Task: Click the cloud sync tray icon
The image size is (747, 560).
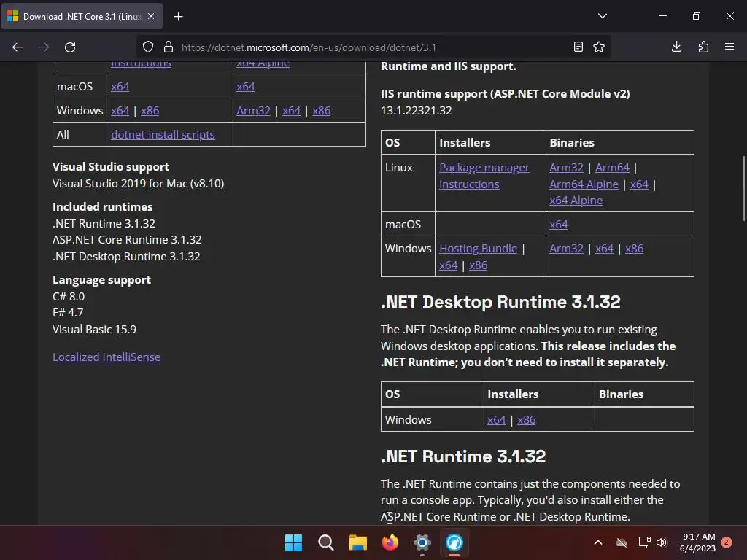Action: 622,542
